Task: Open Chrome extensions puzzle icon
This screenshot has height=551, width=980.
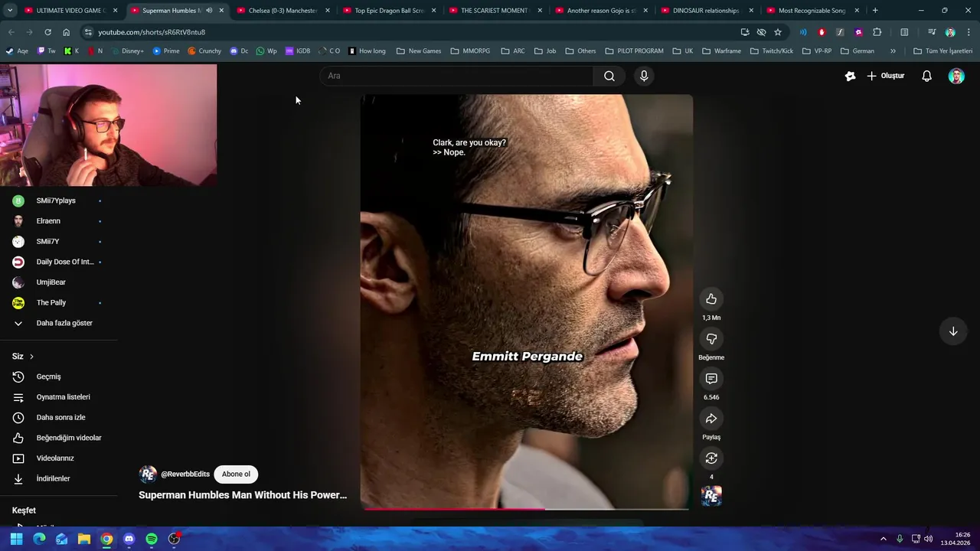Action: click(x=877, y=32)
